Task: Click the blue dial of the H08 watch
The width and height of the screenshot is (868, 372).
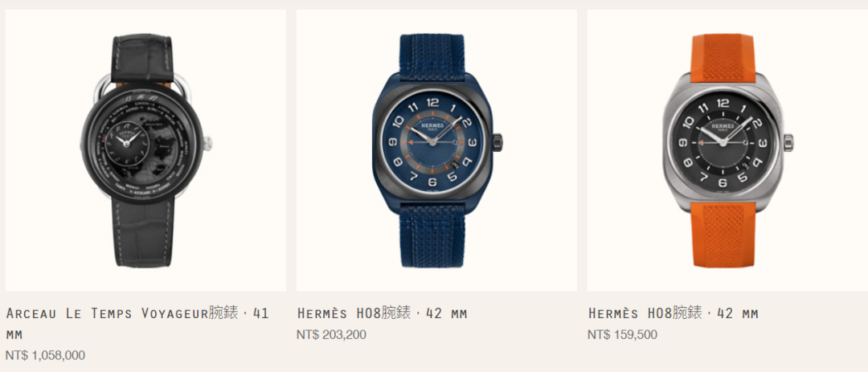Action: [x=432, y=141]
